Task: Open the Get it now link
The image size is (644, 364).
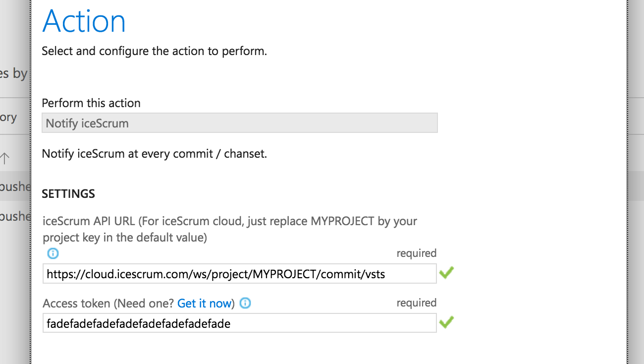Action: [204, 303]
